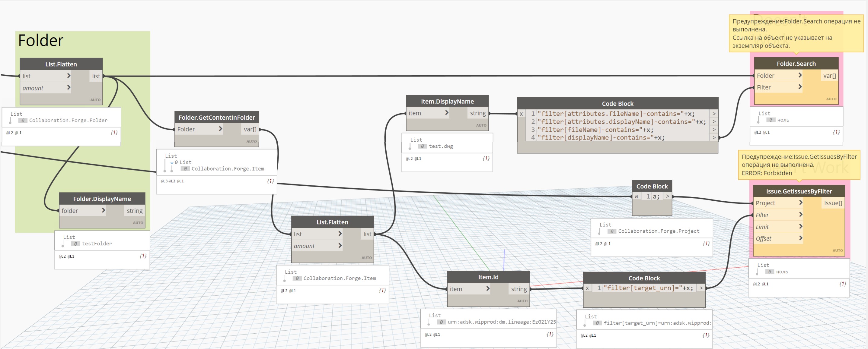Open level options chevron on Folder.Search Filter port
868x349 pixels.
pyautogui.click(x=799, y=87)
